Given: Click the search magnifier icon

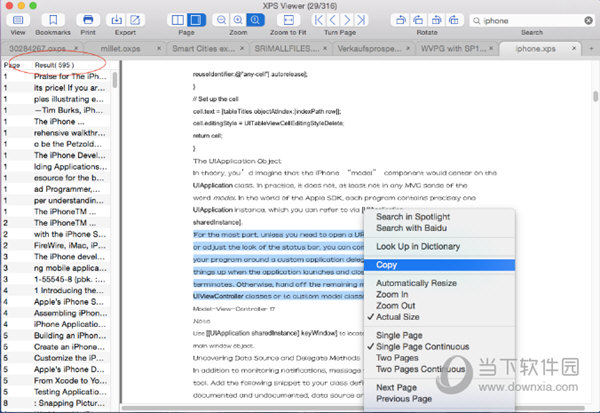Looking at the screenshot, I should 476,21.
